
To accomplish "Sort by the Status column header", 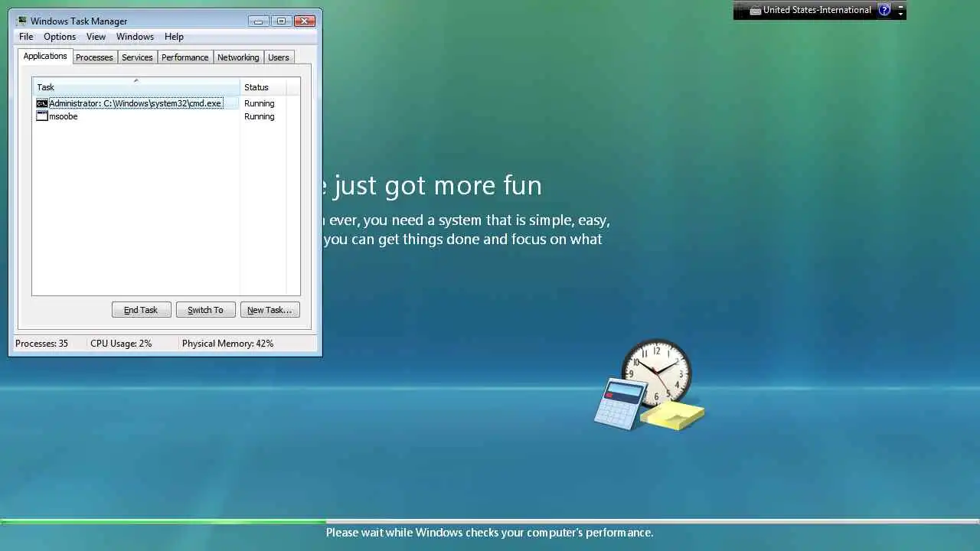I will click(263, 87).
